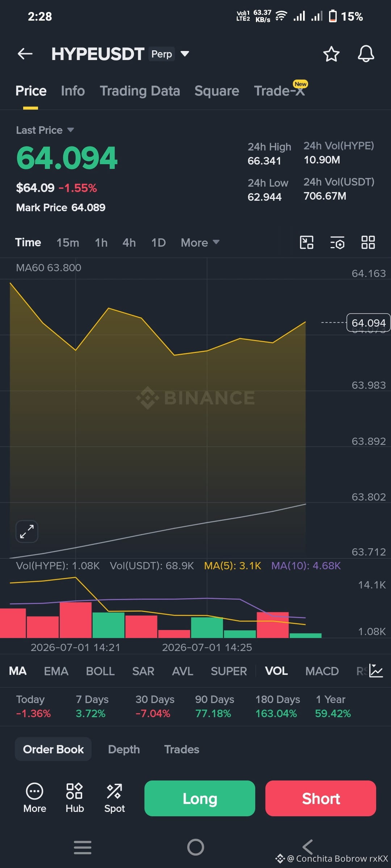Select the Order Book tab
This screenshot has width=391, height=868.
(53, 749)
